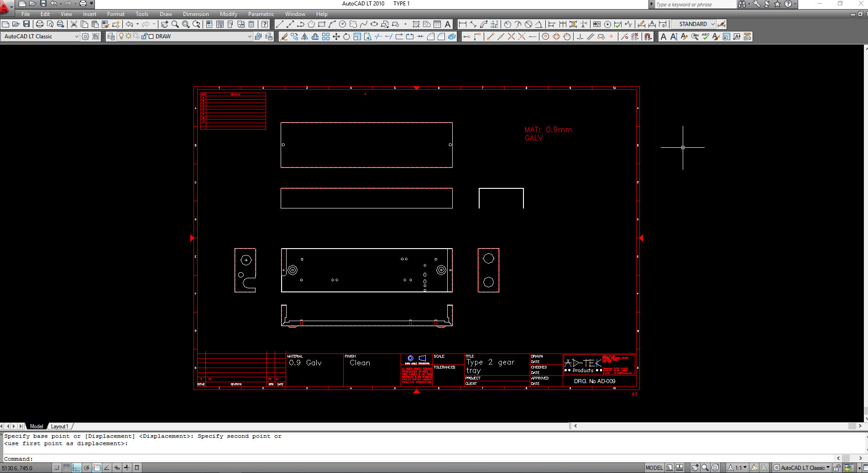
Task: Click the Plot (print) icon
Action: [40, 24]
